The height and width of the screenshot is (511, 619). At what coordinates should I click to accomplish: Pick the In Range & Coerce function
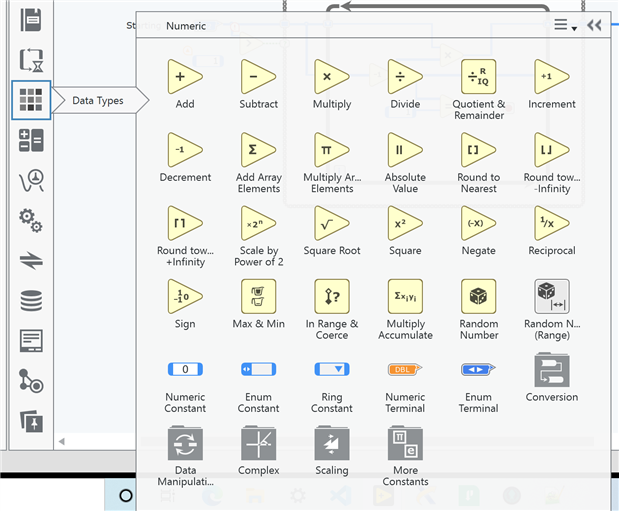[x=331, y=297]
